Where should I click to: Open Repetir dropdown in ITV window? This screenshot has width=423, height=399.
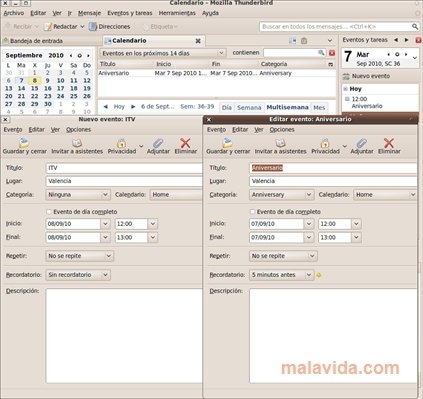point(79,256)
